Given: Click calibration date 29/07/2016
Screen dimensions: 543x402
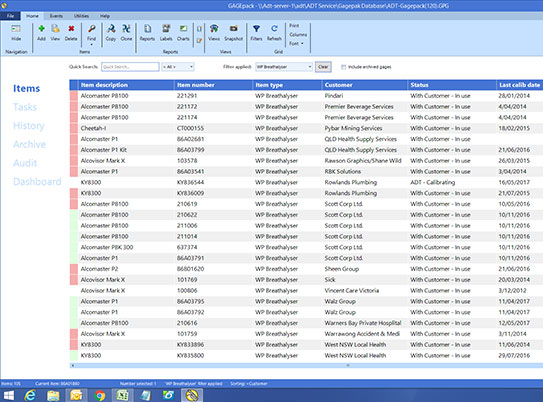Looking at the screenshot, I should coord(514,356).
